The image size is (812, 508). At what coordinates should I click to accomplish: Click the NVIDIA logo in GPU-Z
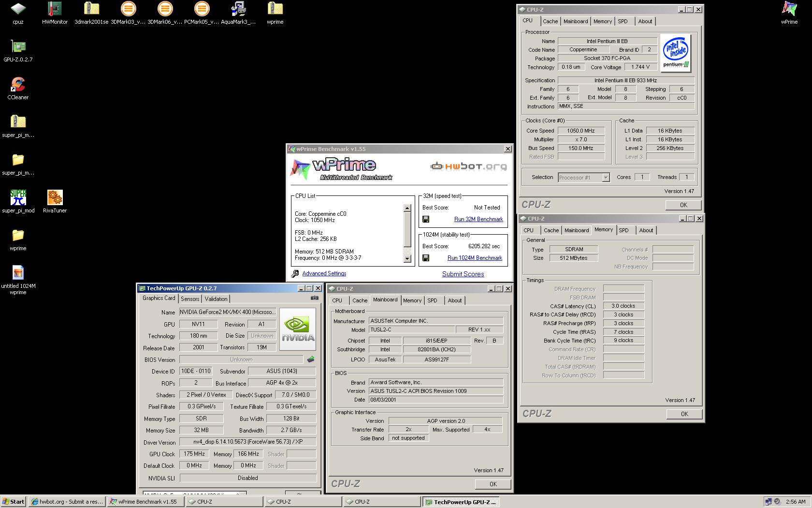(x=298, y=329)
